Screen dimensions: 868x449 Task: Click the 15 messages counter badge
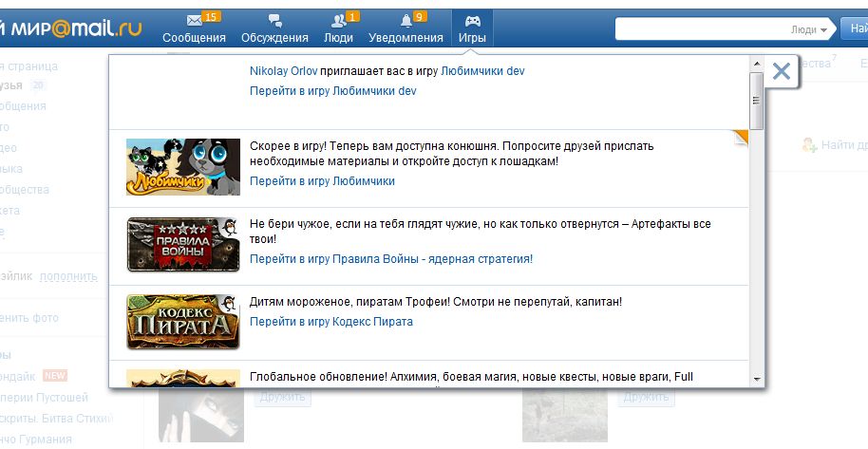point(211,16)
